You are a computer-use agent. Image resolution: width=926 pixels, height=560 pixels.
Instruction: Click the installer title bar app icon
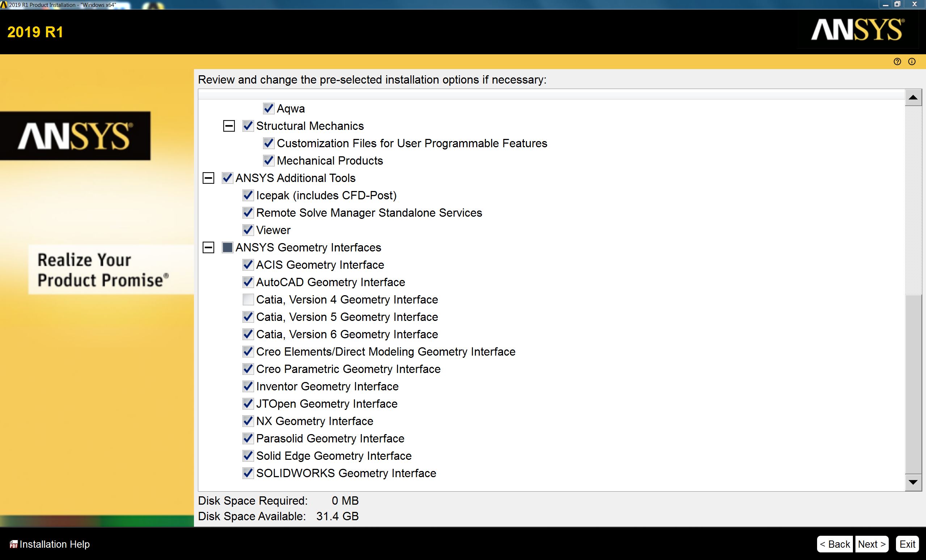[4, 4]
